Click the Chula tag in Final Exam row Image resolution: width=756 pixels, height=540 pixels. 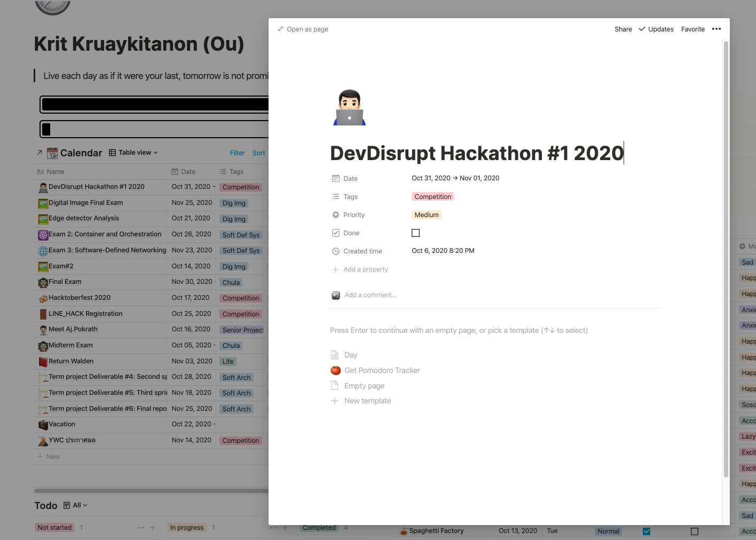point(231,283)
